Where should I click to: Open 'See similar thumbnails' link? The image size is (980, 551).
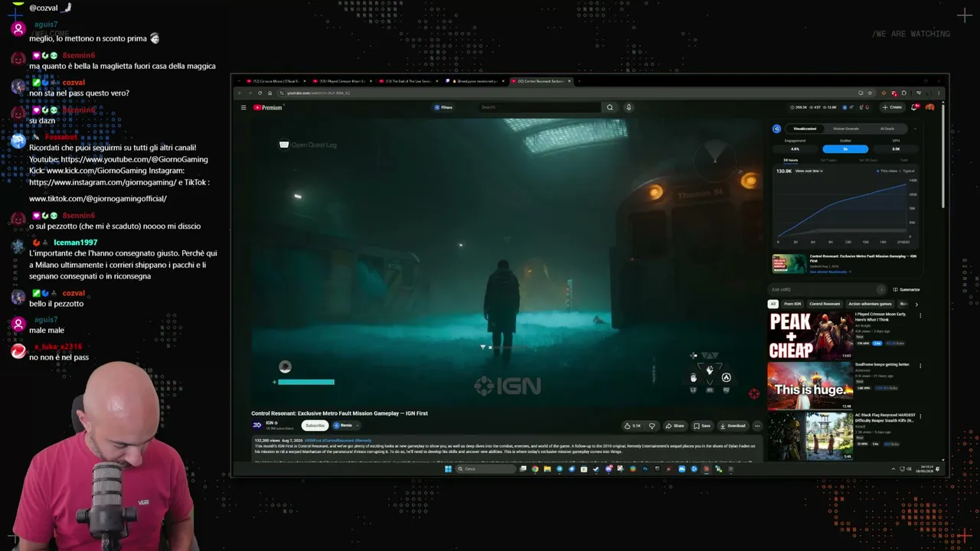click(x=828, y=272)
